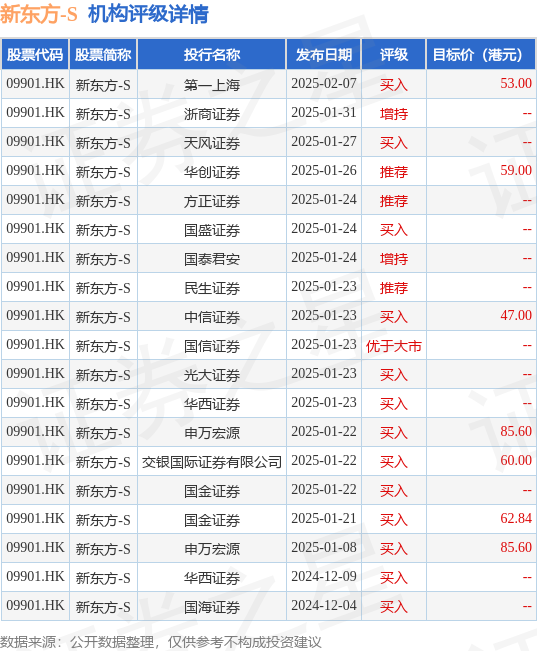Click the 53.00 target price cell
This screenshot has width=537, height=651.
point(481,84)
